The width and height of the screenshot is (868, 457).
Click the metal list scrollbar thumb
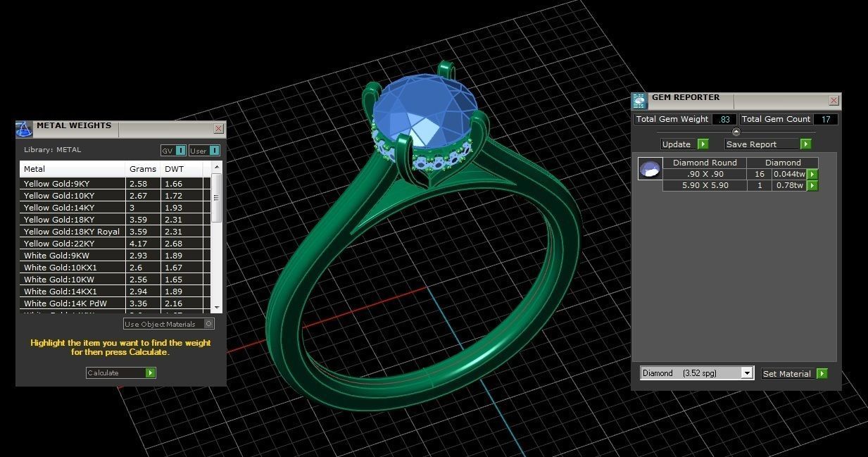217,198
